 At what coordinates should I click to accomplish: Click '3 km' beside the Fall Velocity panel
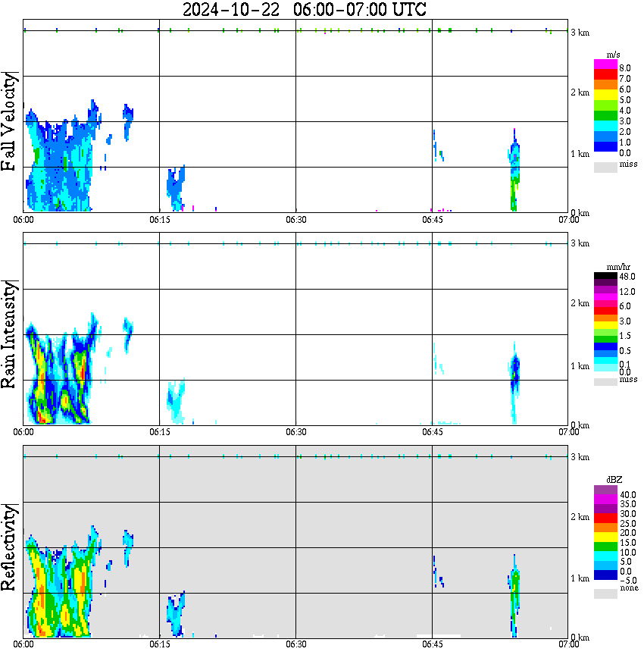tap(580, 33)
